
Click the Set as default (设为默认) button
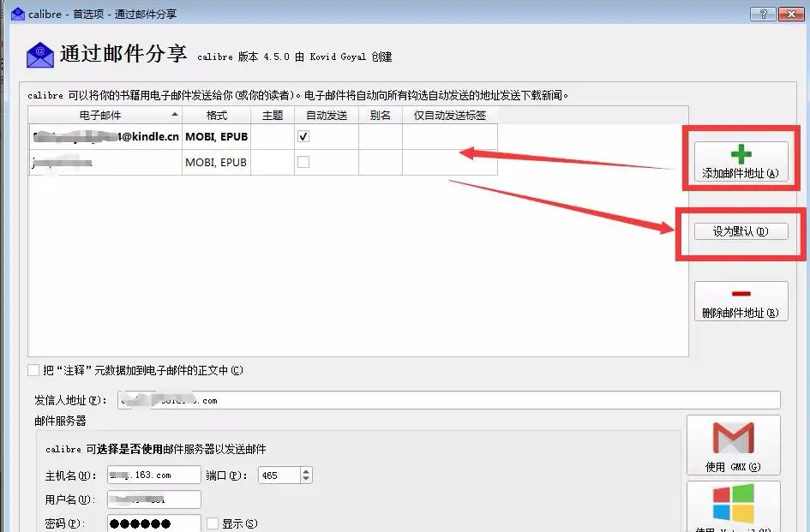point(741,231)
